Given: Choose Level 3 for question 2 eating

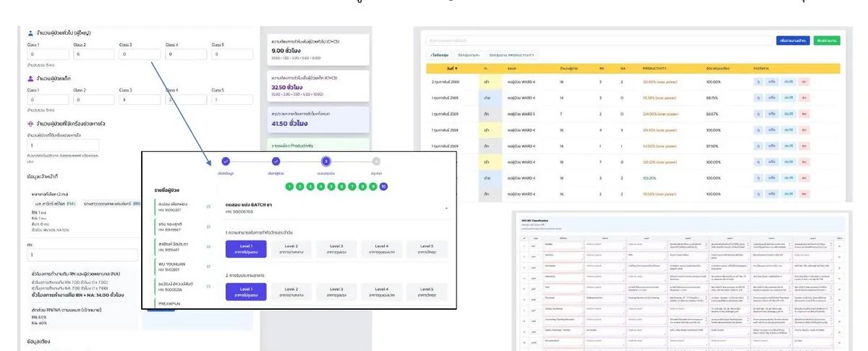Looking at the screenshot, I should click(336, 291).
